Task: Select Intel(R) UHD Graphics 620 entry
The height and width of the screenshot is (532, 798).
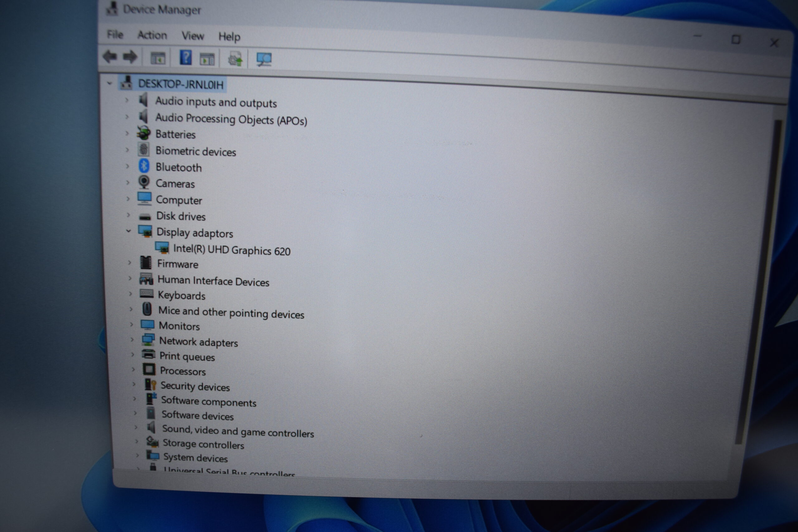Action: point(232,250)
